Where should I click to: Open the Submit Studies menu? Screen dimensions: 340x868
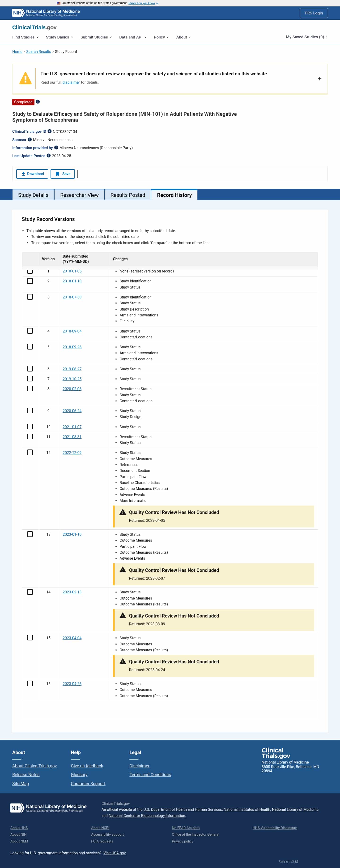pos(96,37)
